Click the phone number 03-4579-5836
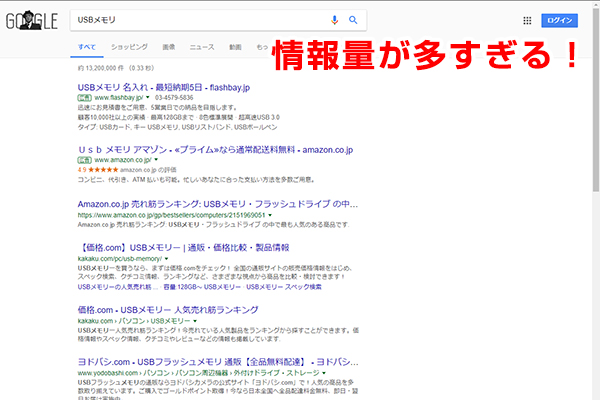The image size is (600, 400). point(174,98)
